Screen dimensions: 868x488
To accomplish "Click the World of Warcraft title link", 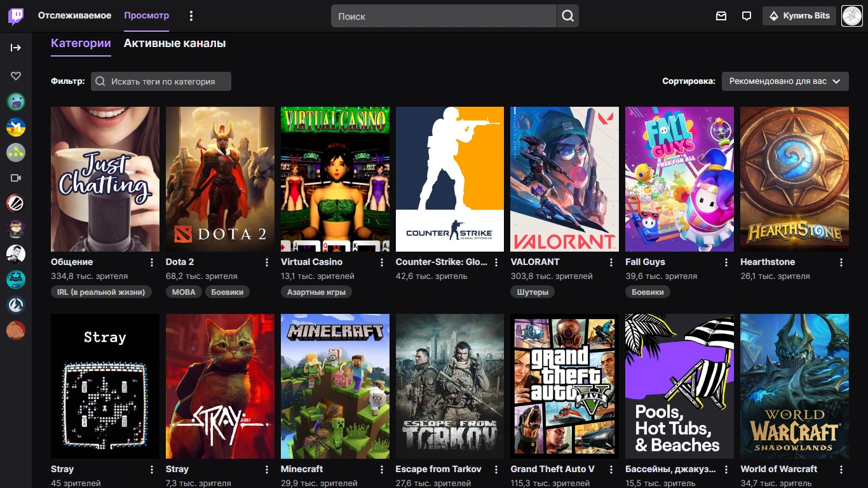I will pos(779,469).
